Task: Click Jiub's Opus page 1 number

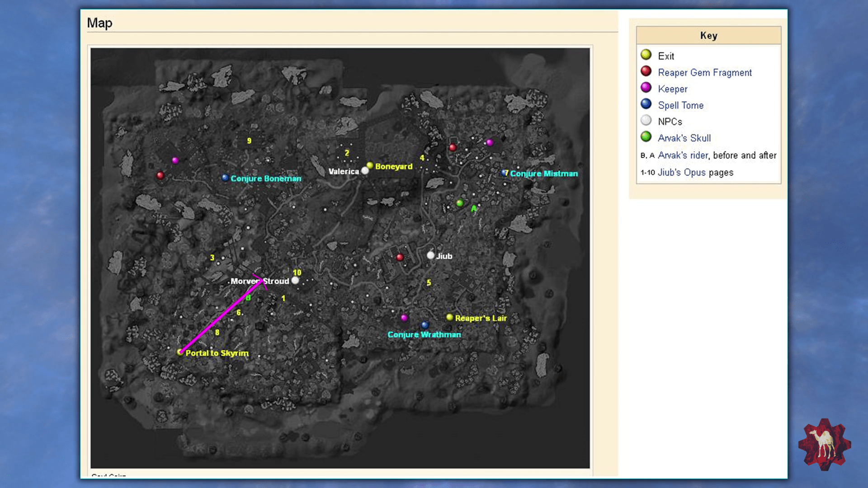Action: pos(283,298)
